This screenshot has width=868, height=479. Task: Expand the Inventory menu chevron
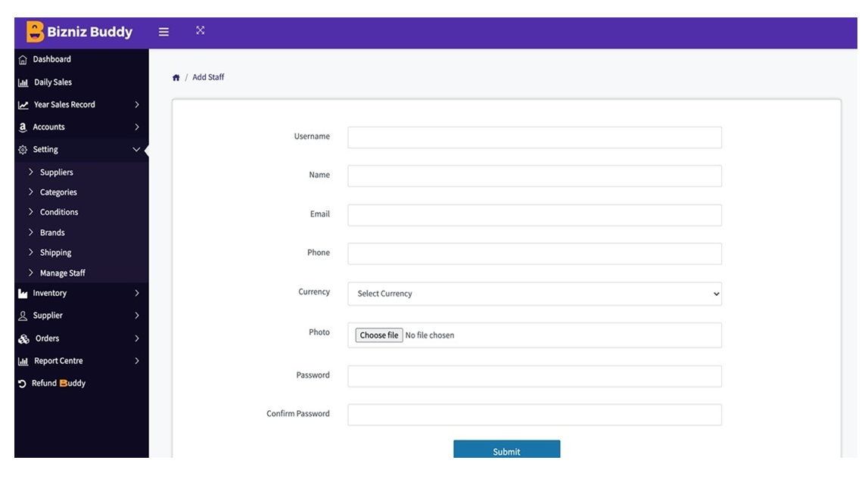pyautogui.click(x=137, y=293)
